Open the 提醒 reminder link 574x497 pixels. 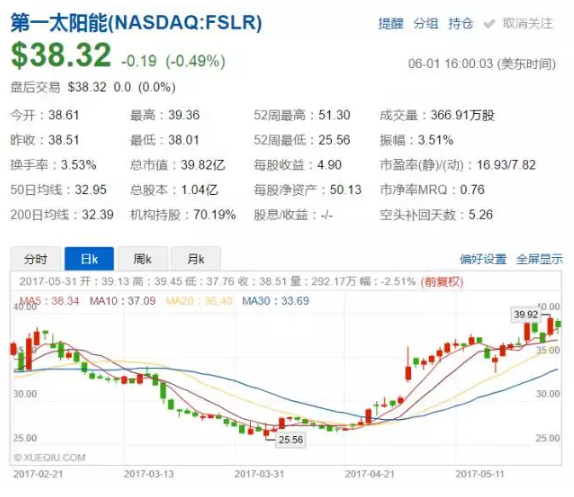pyautogui.click(x=391, y=24)
